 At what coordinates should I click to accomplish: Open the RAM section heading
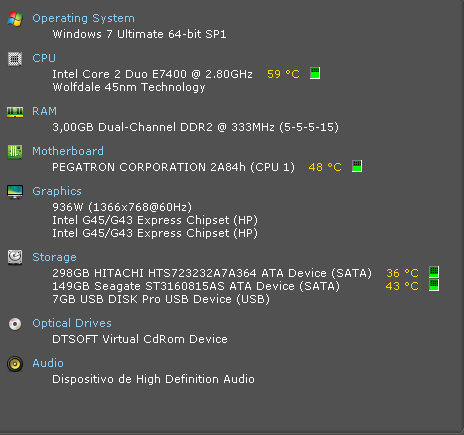tap(44, 111)
